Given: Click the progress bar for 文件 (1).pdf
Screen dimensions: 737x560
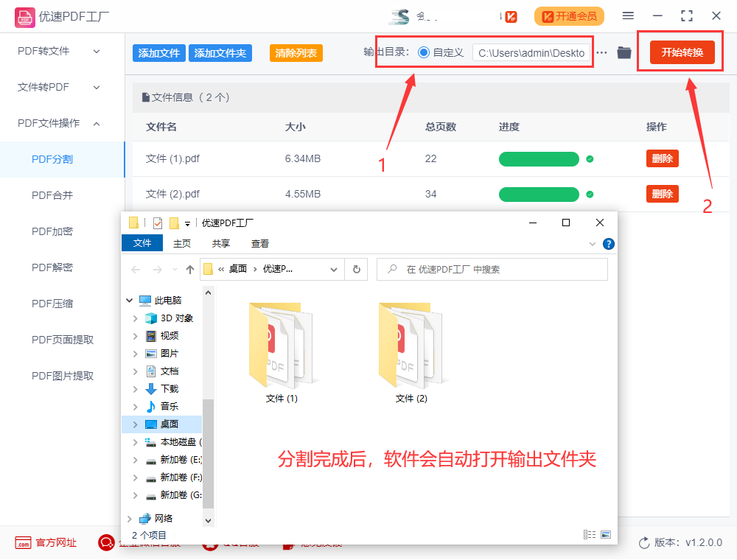Looking at the screenshot, I should pos(539,159).
